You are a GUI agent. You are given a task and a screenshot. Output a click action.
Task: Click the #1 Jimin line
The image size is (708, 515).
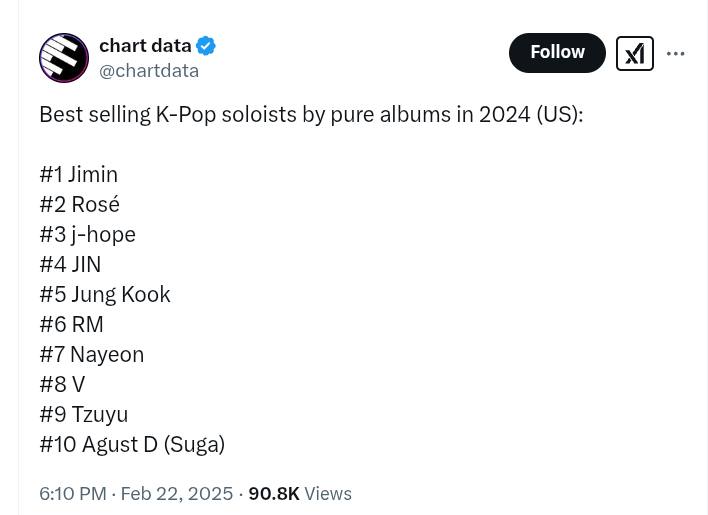pos(79,174)
